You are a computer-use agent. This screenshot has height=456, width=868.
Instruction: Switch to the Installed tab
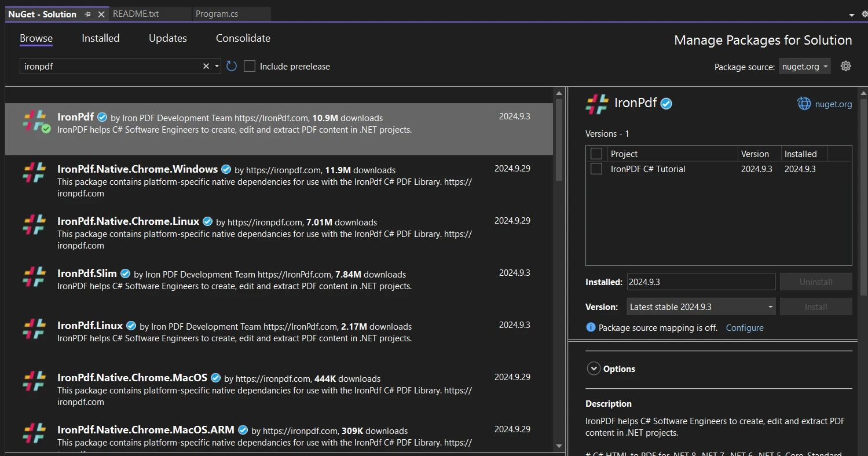101,38
